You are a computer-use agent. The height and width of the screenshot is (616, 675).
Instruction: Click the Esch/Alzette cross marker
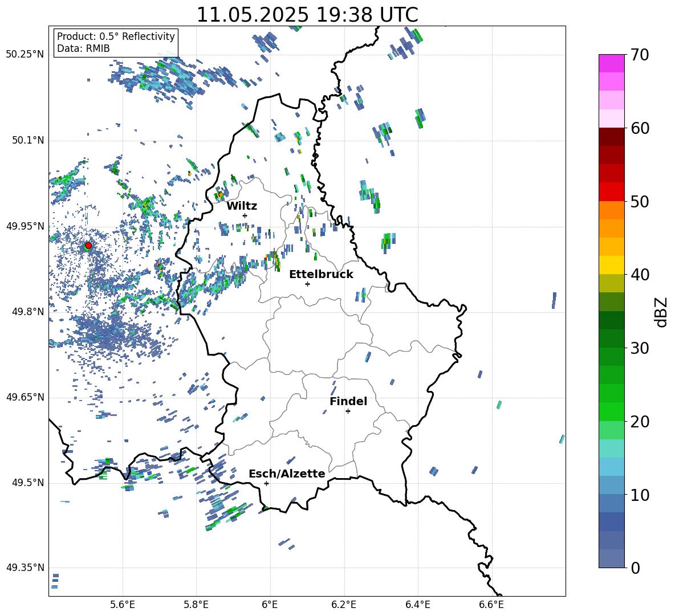pos(266,483)
